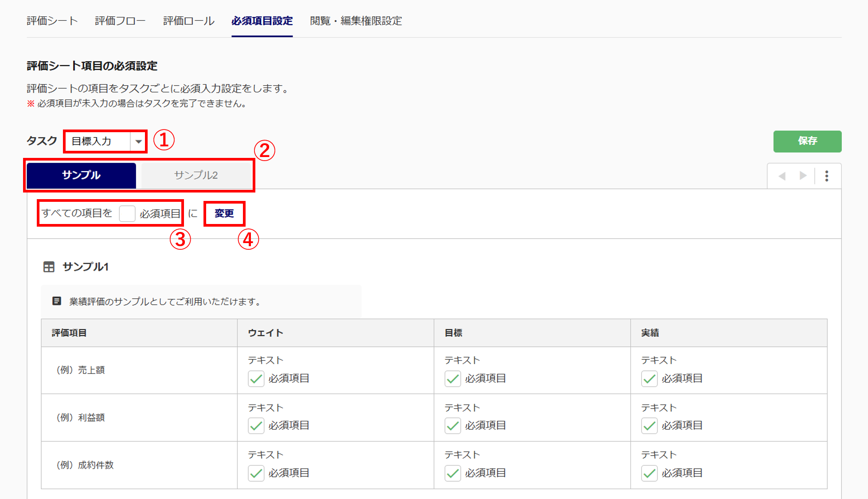868x499 pixels.
Task: Click the green 保存 button
Action: [x=807, y=141]
